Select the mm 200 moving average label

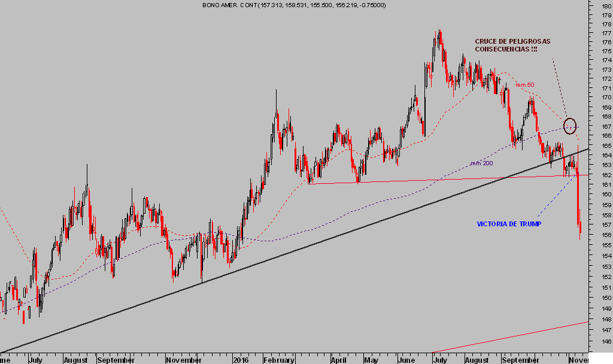(481, 163)
